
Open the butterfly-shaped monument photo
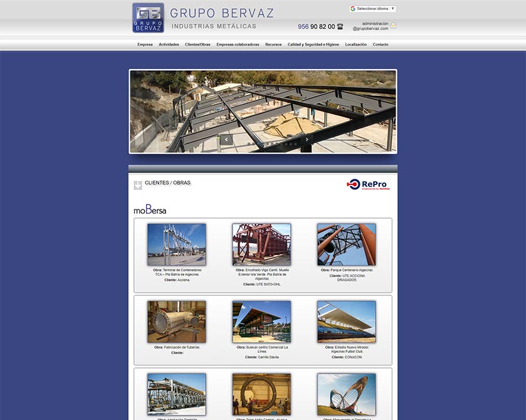tap(347, 394)
